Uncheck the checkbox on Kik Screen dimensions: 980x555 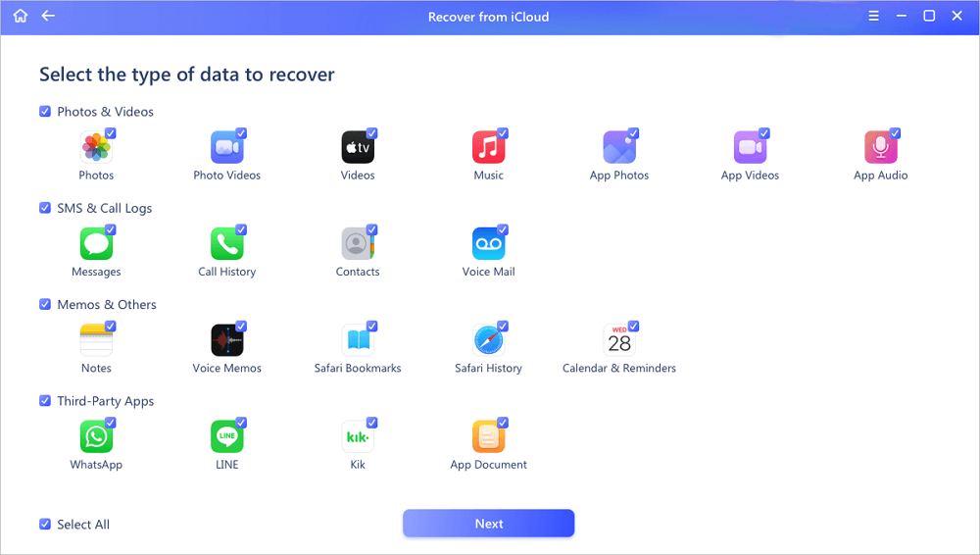click(x=371, y=423)
